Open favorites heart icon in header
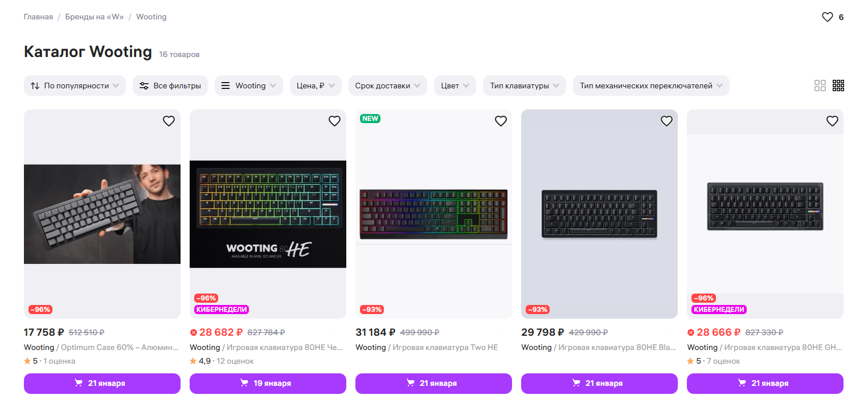Viewport: 868px width, 407px height. 827,17
